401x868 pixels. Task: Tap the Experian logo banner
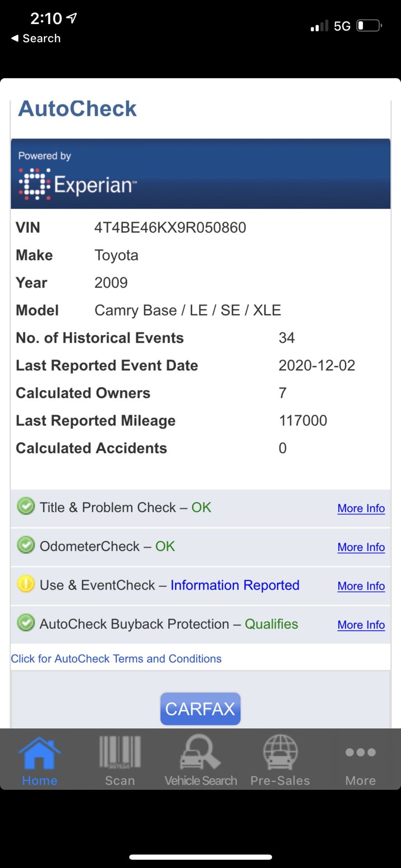(x=200, y=174)
